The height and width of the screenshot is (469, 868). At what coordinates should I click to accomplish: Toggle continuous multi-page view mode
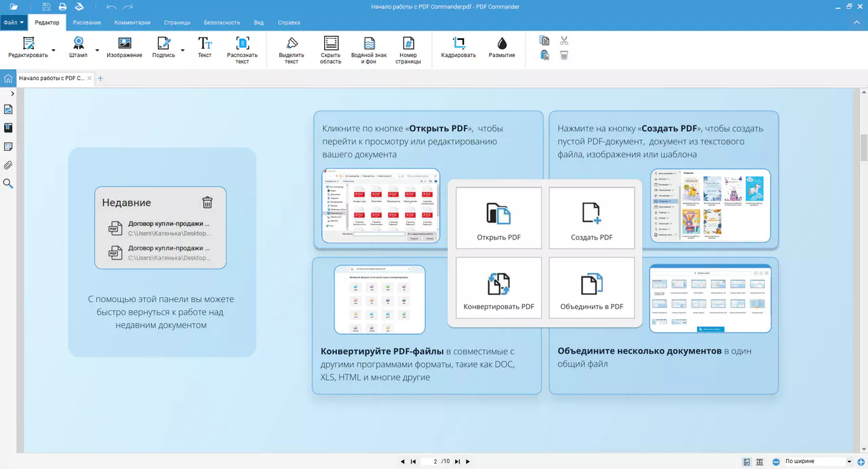[x=760, y=462]
